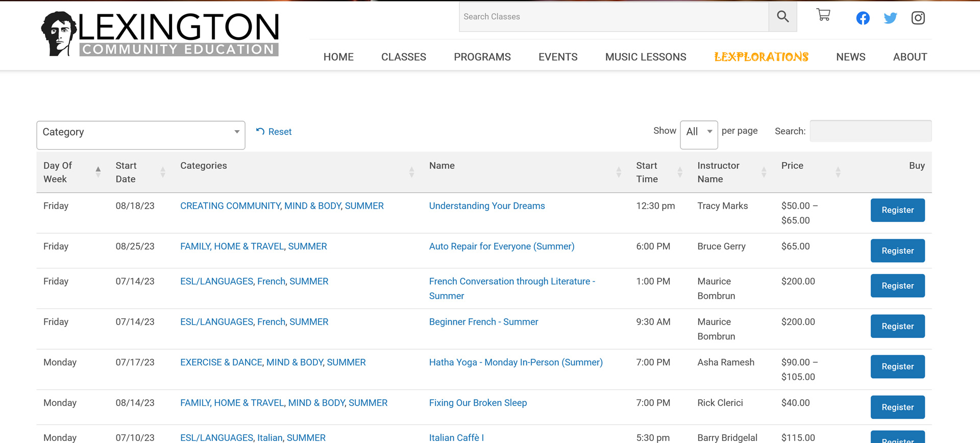
Task: Click instructor name Rick Clerici
Action: (720, 403)
